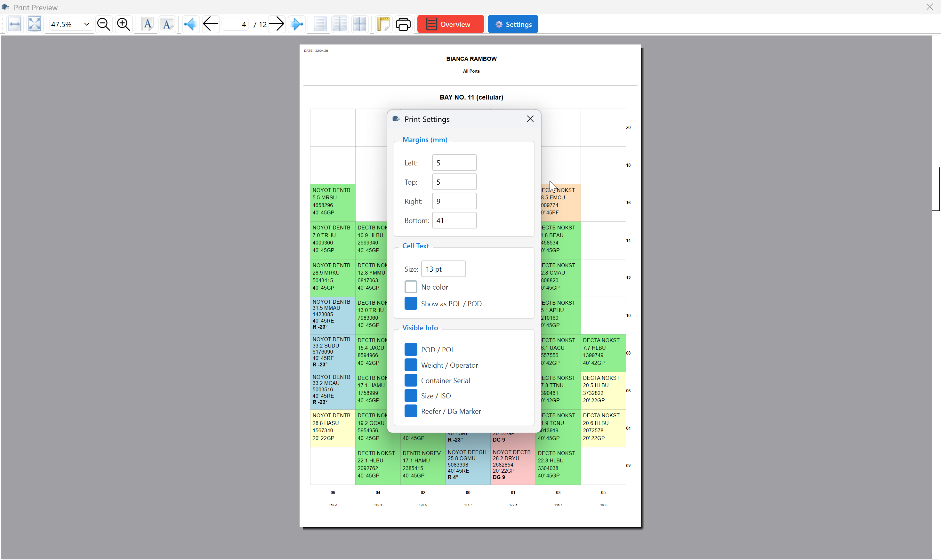The width and height of the screenshot is (941, 560).
Task: Click the current page number field
Action: pos(235,25)
